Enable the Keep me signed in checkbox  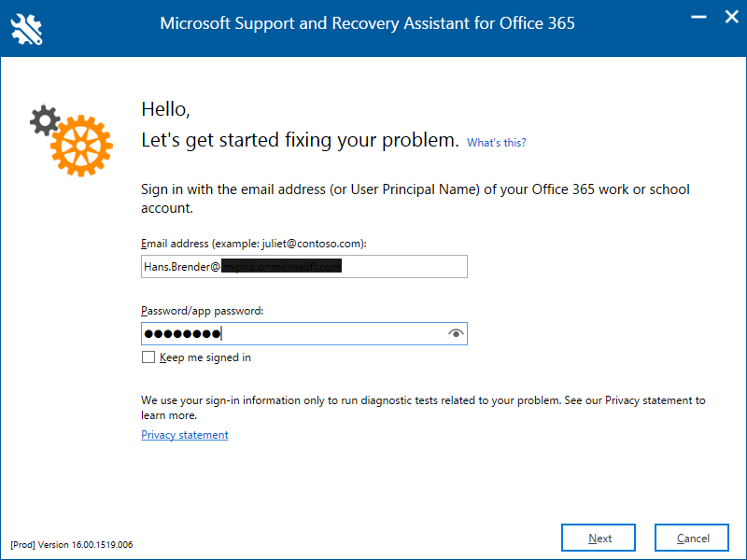pos(148,357)
